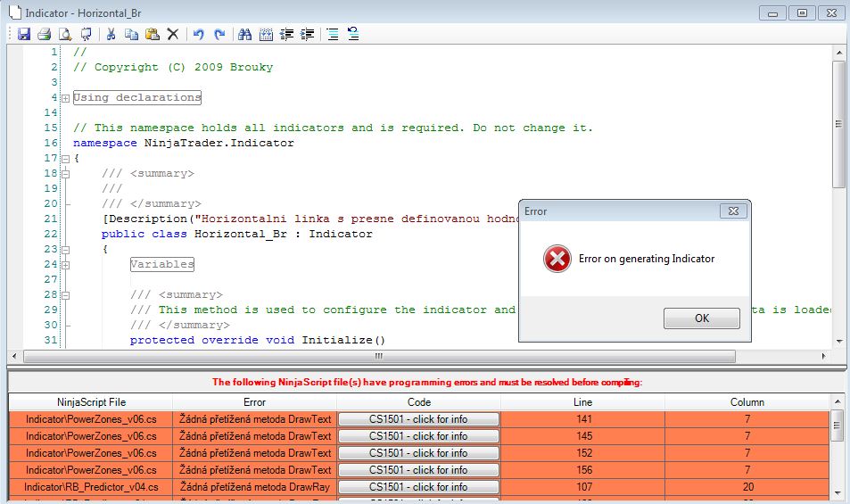Click the Print icon

tap(44, 34)
